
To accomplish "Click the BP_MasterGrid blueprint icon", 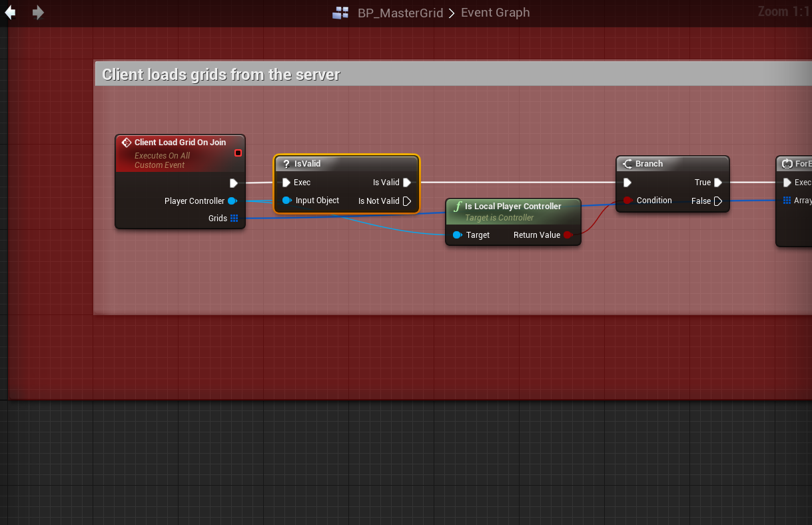I will pyautogui.click(x=341, y=13).
